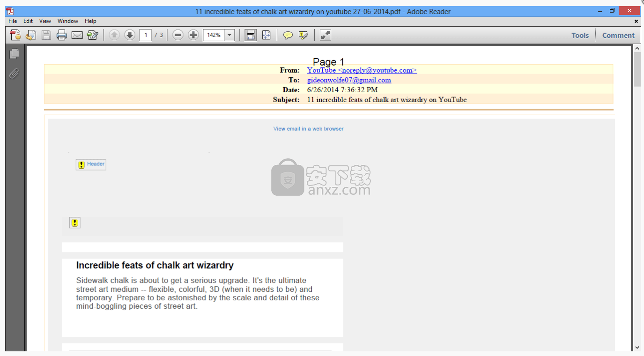
Task: Click the YouTube noreply sender link
Action: coord(362,70)
